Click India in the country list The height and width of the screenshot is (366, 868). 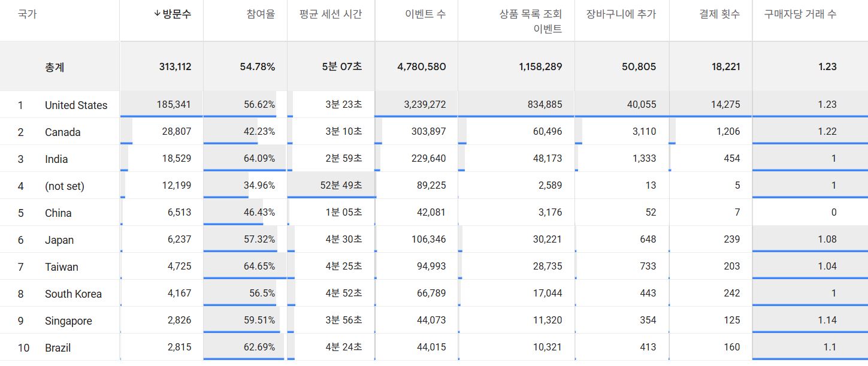pos(56,159)
